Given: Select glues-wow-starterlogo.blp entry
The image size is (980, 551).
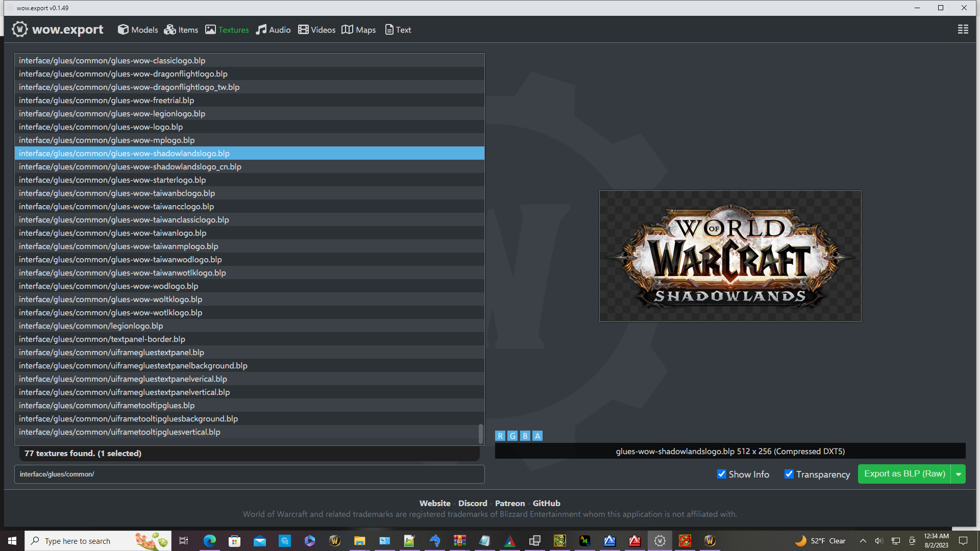Looking at the screenshot, I should pyautogui.click(x=250, y=180).
